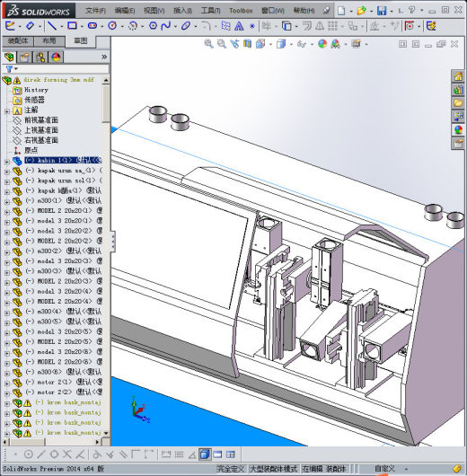
Task: Click the Zoom to Fit icon
Action: 208,44
